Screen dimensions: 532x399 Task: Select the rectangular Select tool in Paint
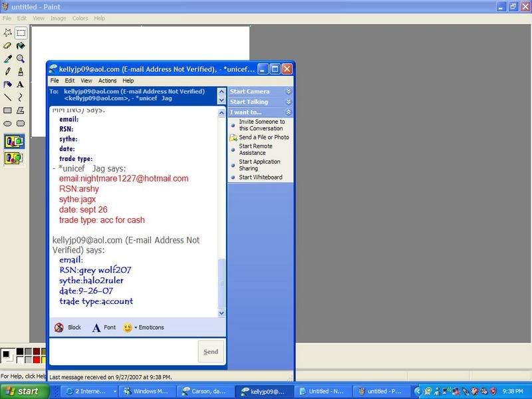pos(21,33)
